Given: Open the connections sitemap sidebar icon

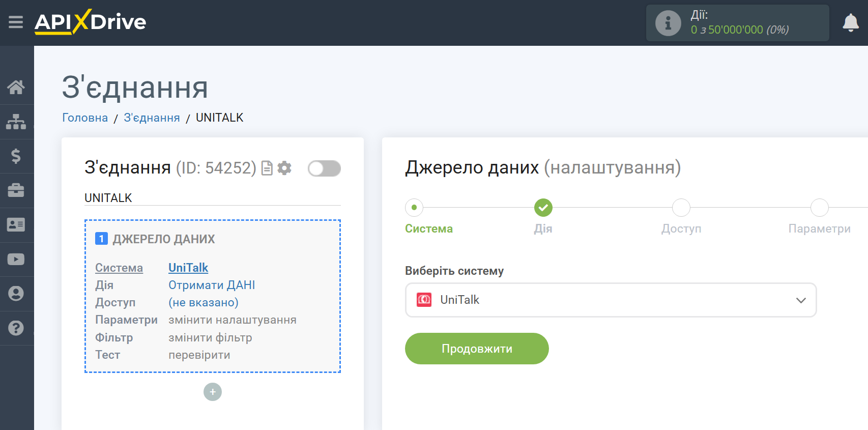Looking at the screenshot, I should (16, 122).
